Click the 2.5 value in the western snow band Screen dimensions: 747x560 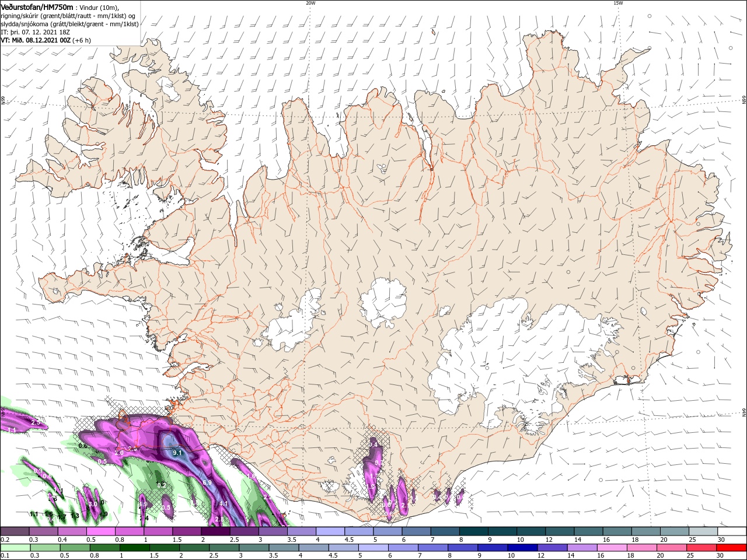(x=36, y=422)
